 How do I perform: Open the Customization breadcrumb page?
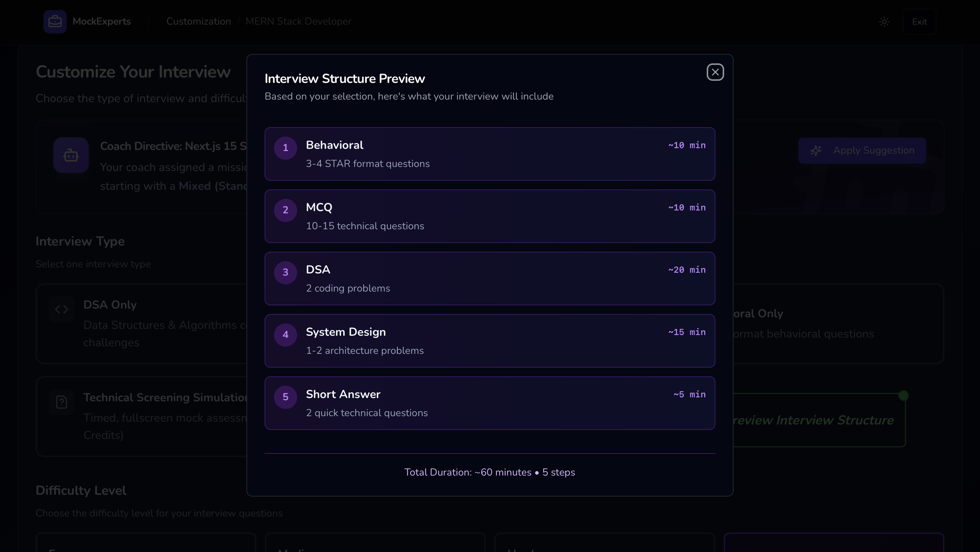198,21
